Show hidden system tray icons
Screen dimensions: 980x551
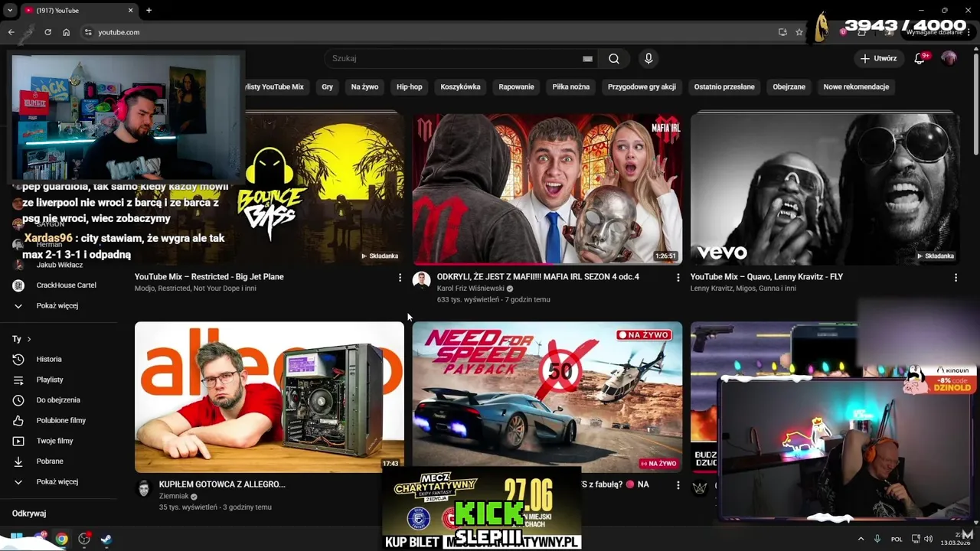[x=861, y=539]
